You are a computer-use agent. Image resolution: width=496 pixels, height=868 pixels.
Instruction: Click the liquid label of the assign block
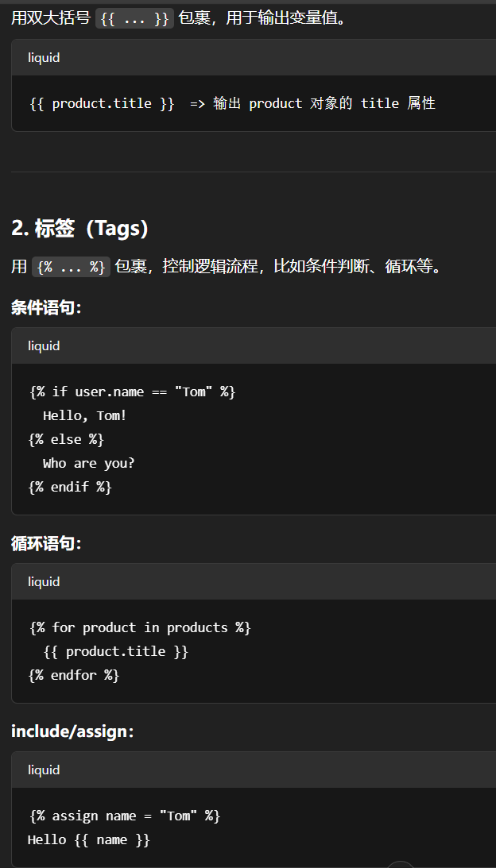(x=44, y=770)
